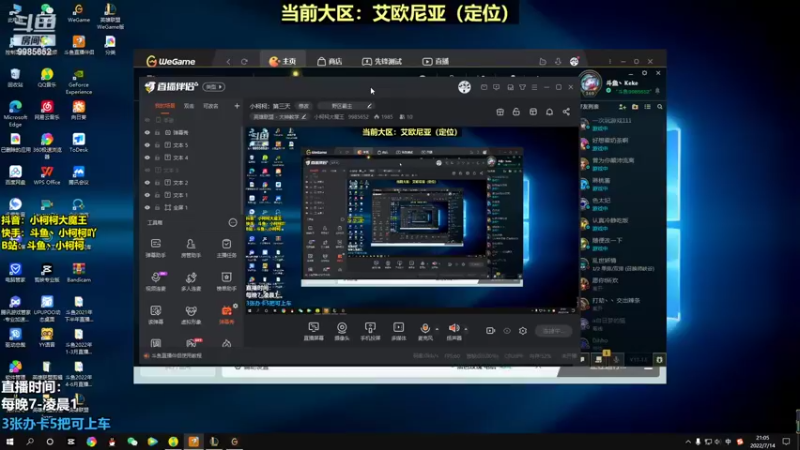Open the highlighted orange 弹幕秀 tool

226,315
